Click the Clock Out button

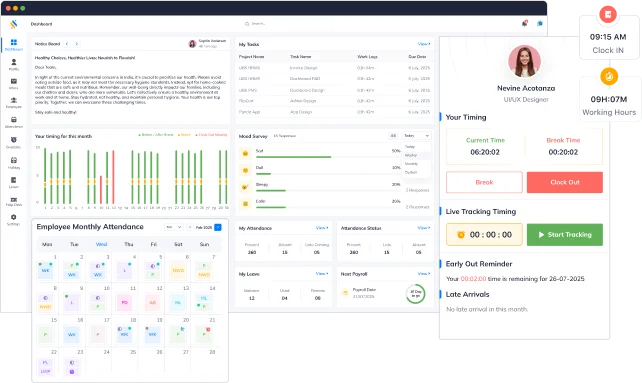tap(565, 182)
